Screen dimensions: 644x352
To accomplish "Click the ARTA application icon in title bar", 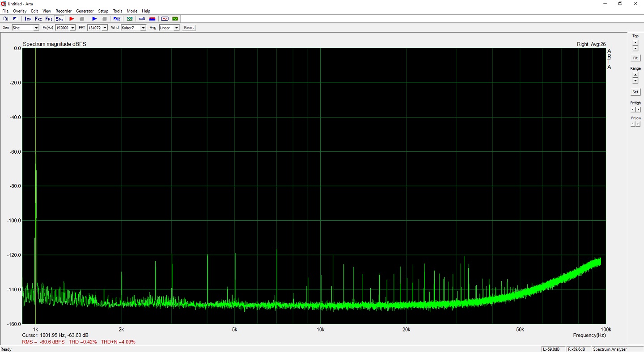I will coord(4,4).
